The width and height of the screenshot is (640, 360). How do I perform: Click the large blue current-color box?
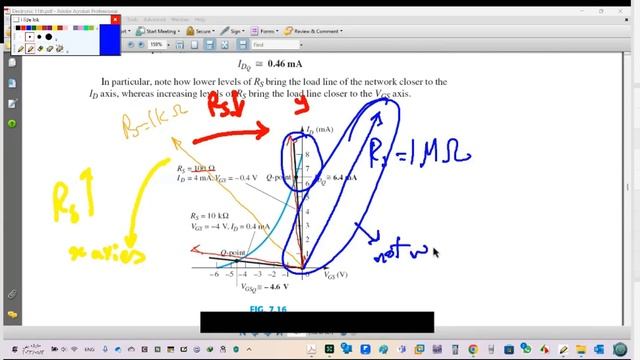(x=110, y=40)
